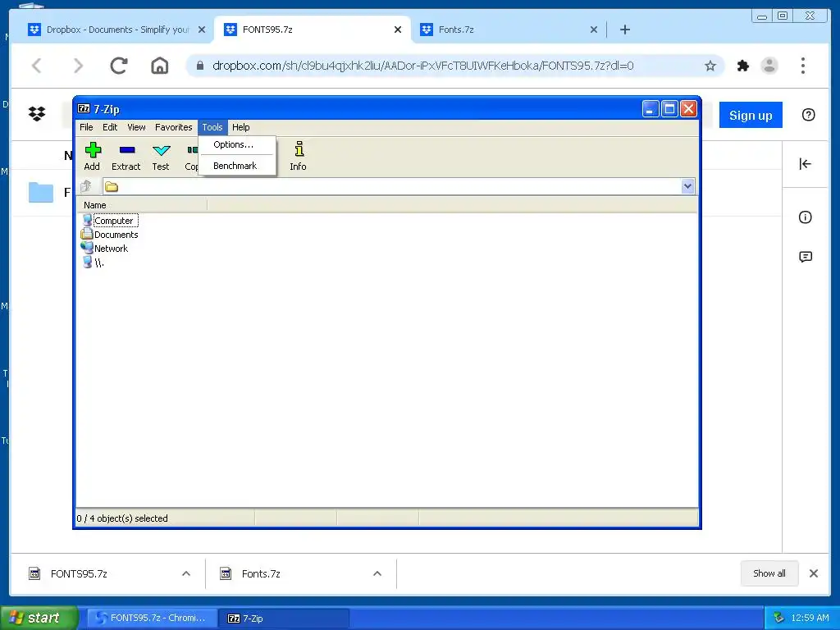Expand the 7-Zip path dropdown arrow

pyautogui.click(x=688, y=186)
